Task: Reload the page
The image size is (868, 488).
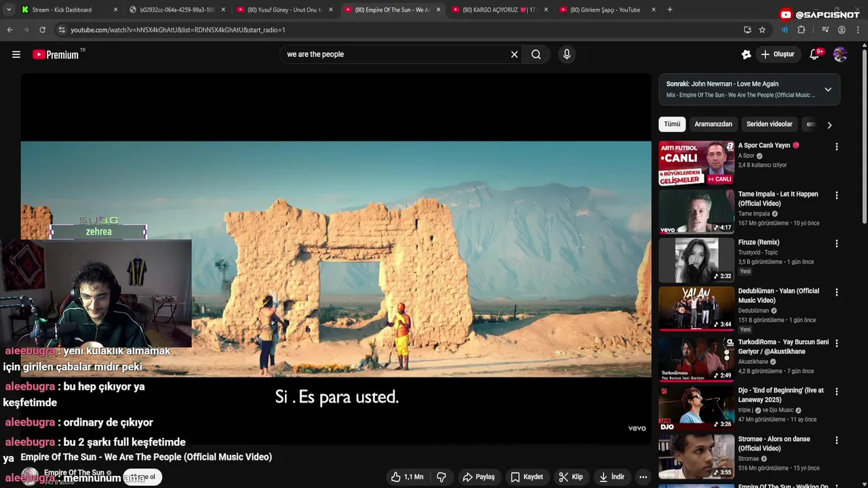Action: click(x=42, y=30)
